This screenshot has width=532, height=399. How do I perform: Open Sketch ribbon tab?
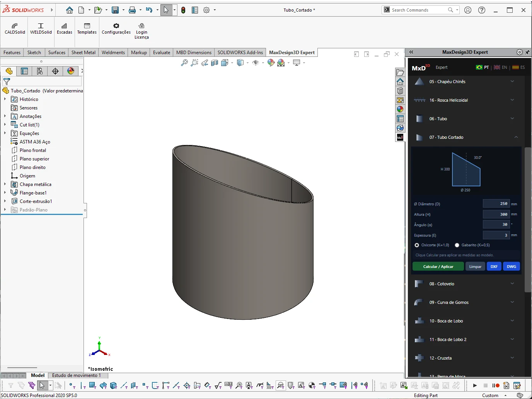(34, 53)
